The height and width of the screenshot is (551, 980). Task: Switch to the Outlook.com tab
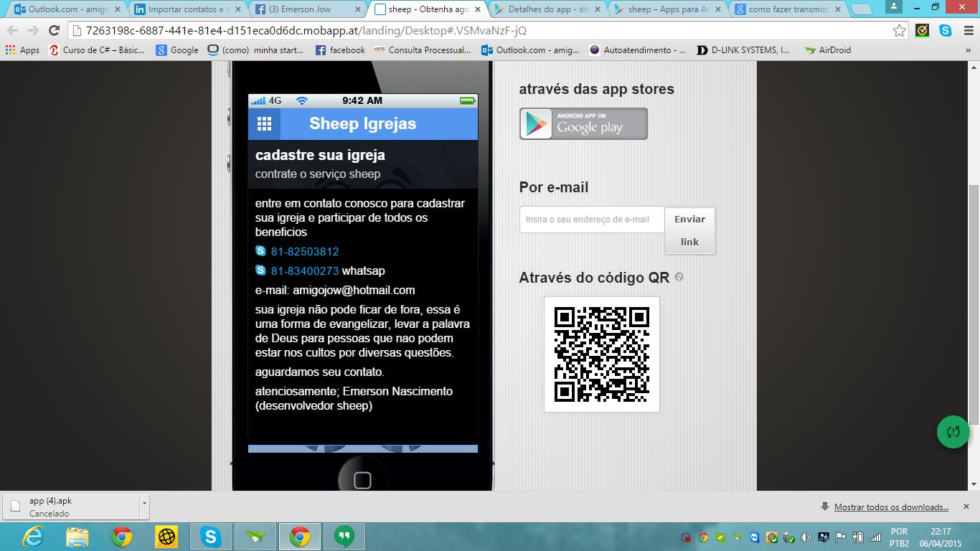click(x=63, y=10)
